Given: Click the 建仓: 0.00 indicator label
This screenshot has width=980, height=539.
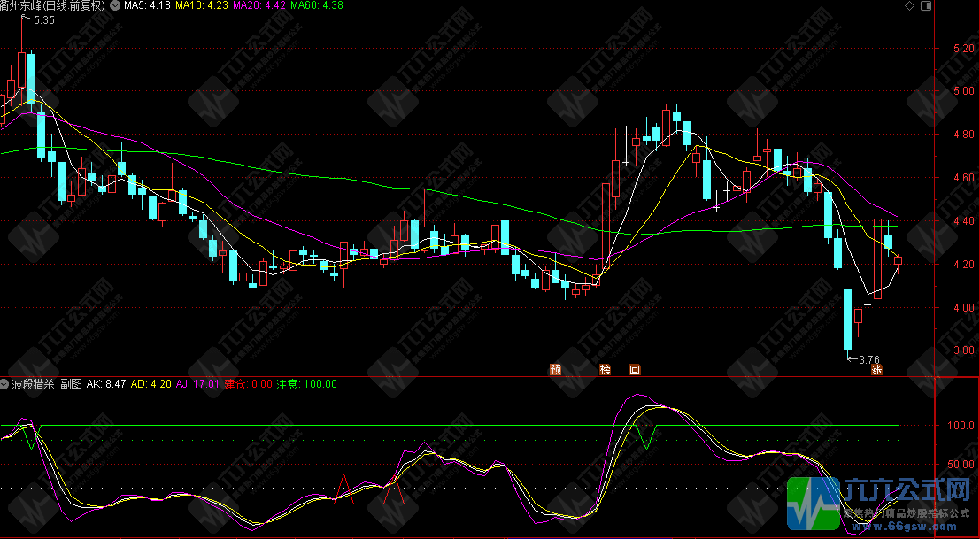Looking at the screenshot, I should pyautogui.click(x=248, y=384).
